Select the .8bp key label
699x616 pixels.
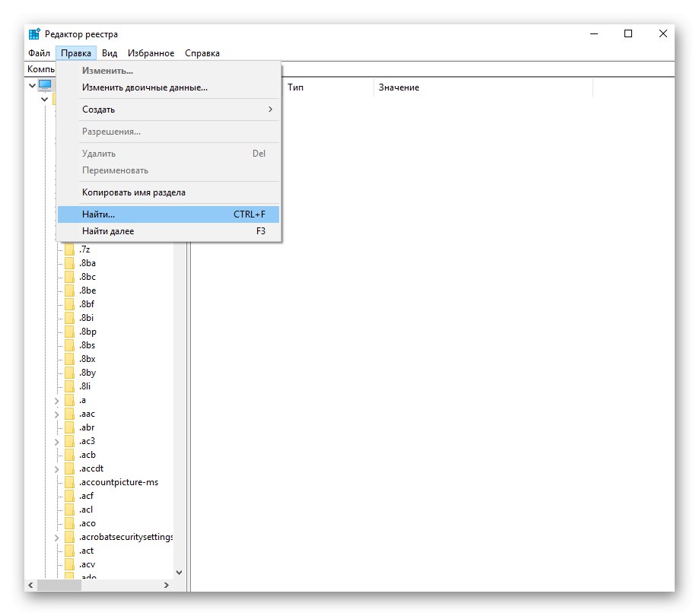87,332
